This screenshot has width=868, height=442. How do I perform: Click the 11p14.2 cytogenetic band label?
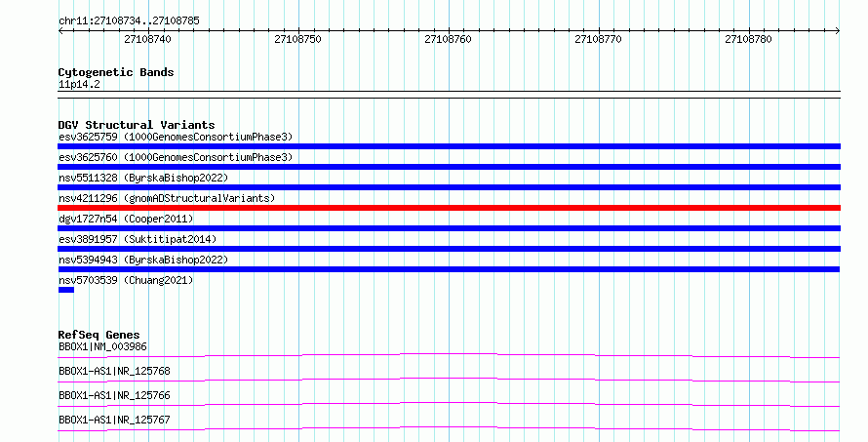[79, 84]
